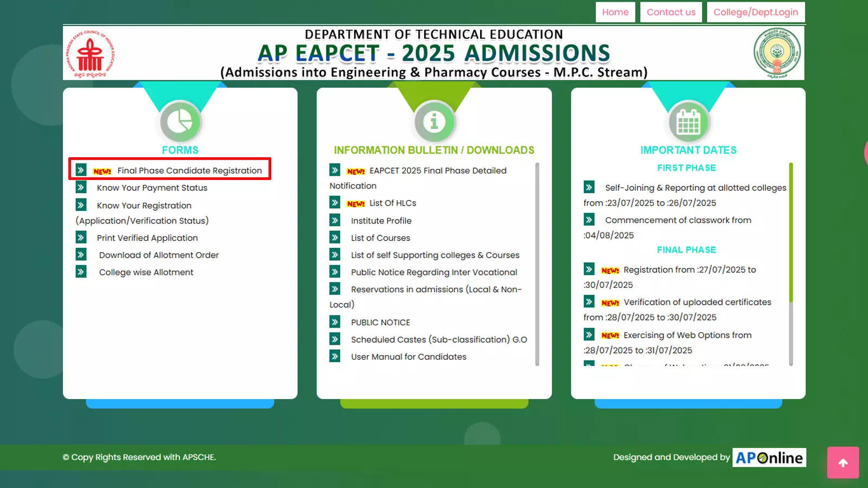Click the Information Bulletin panel scrollbar
This screenshot has height=488, width=868.
(537, 264)
